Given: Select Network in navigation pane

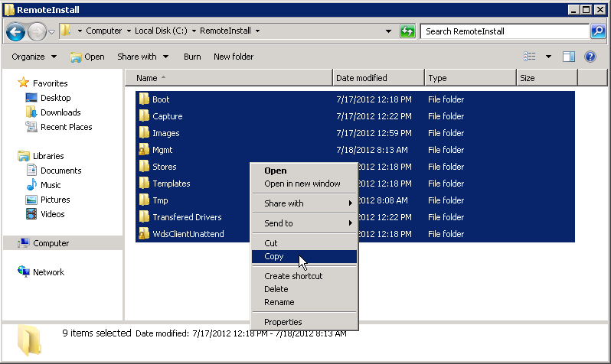Looking at the screenshot, I should tap(48, 272).
